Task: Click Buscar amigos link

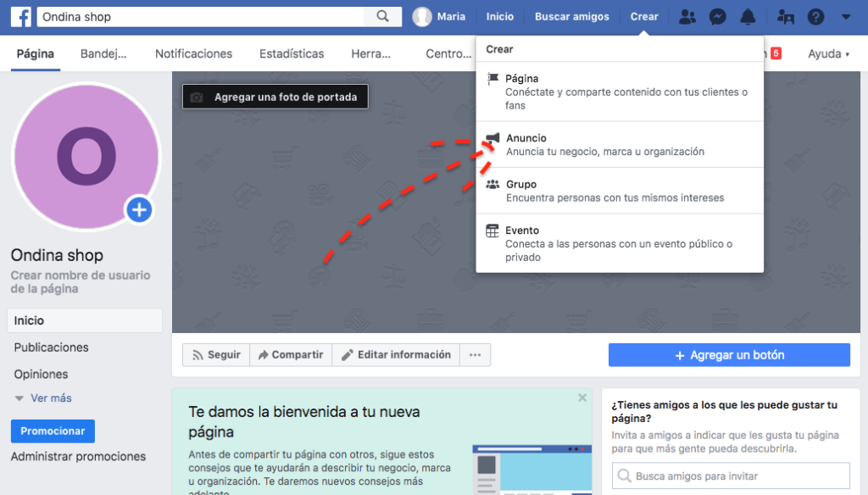Action: [572, 17]
